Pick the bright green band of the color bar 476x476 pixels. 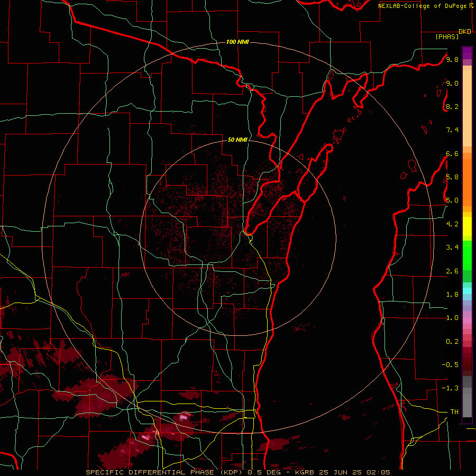pos(467,255)
